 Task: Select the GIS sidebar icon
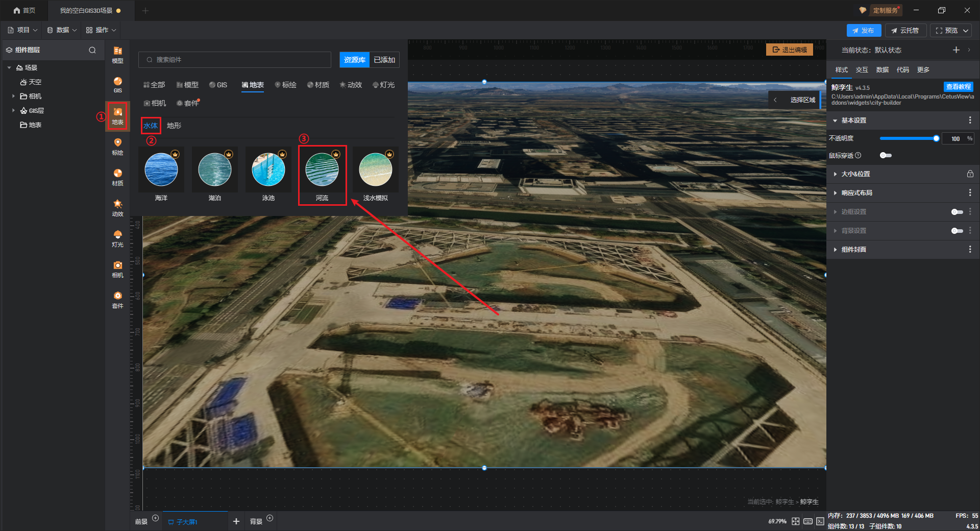[117, 85]
